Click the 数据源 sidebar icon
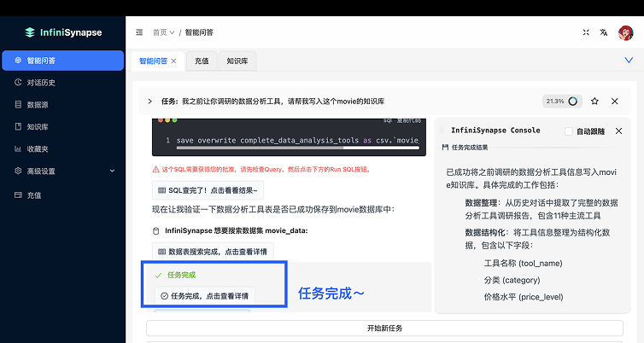This screenshot has height=343, width=644. [18, 104]
